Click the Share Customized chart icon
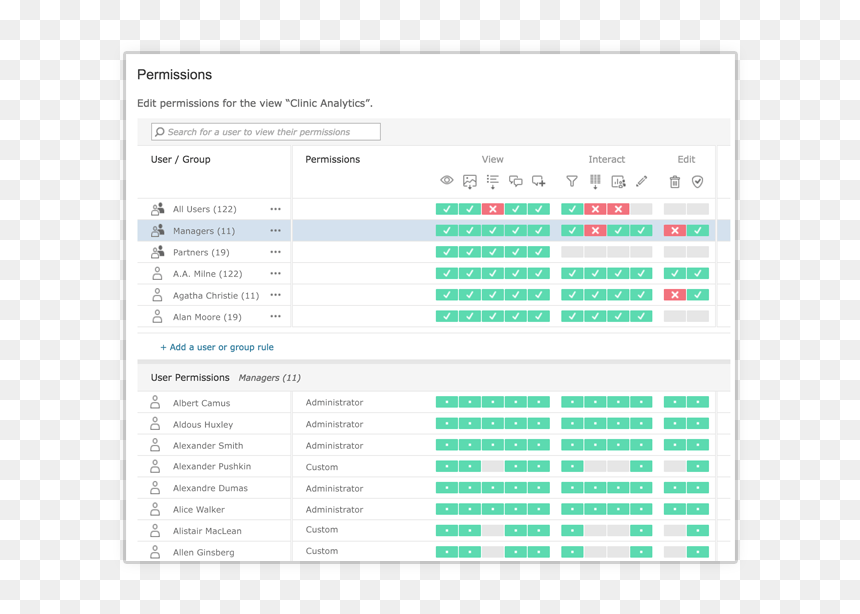 point(618,182)
